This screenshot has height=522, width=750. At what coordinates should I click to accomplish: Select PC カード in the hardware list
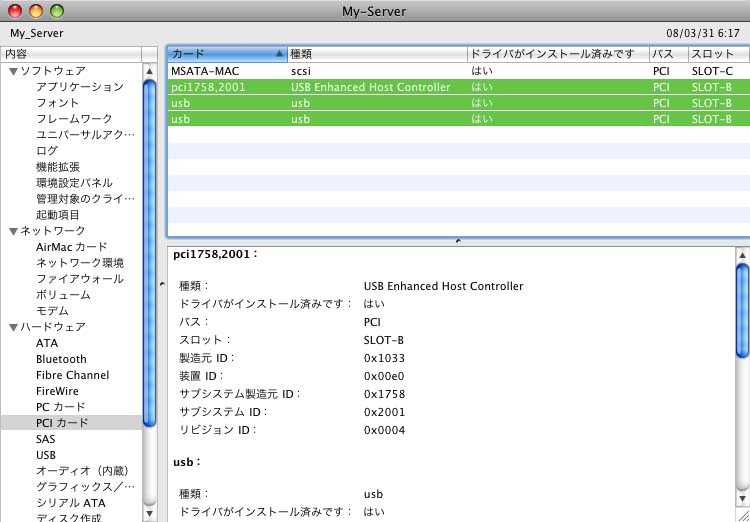[61, 407]
